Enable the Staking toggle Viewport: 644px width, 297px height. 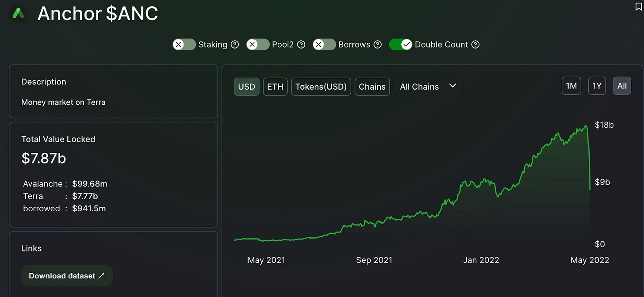[184, 45]
